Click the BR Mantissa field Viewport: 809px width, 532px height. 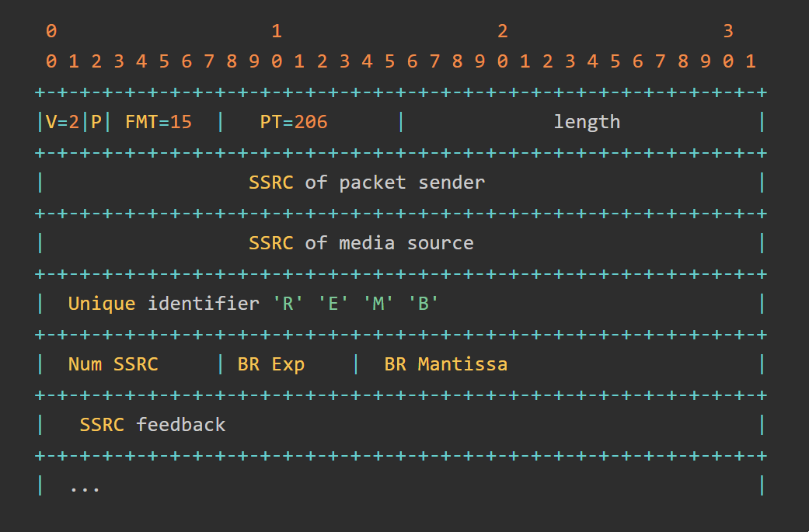pyautogui.click(x=446, y=364)
